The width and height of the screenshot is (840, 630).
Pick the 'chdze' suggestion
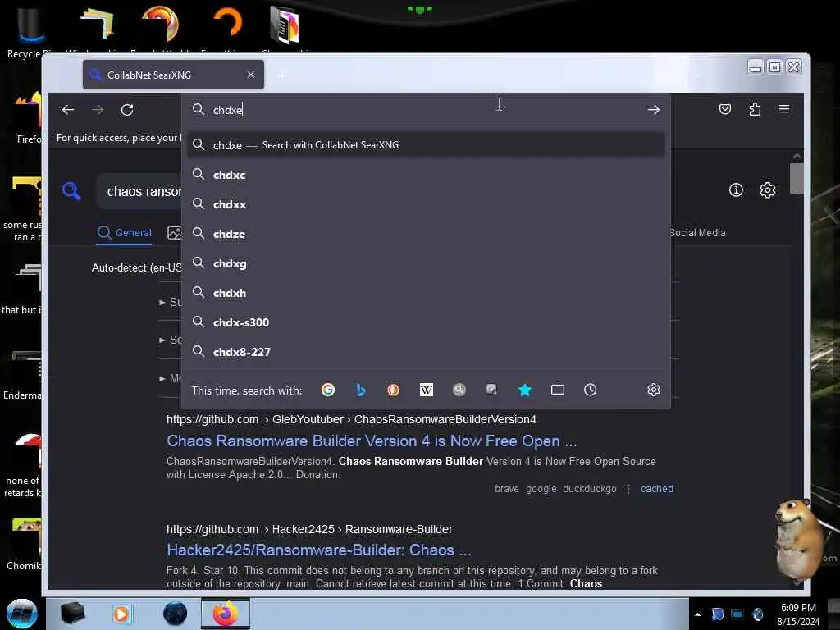(426, 234)
